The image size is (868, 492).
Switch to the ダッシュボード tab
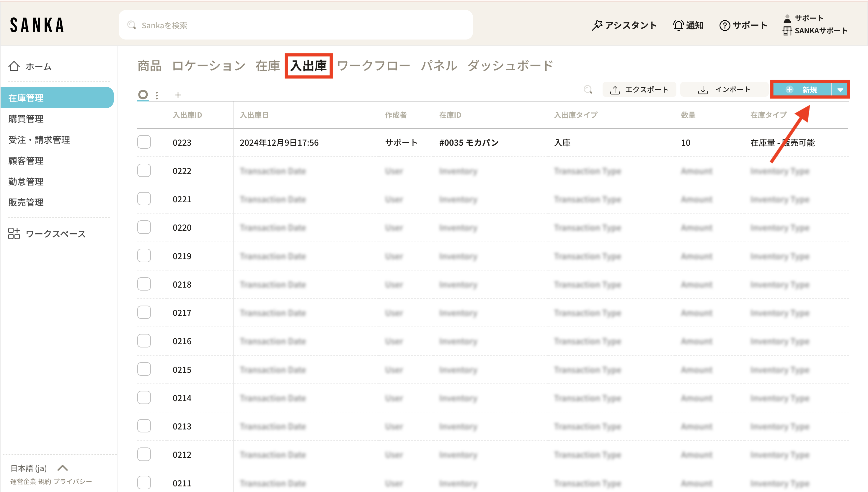[510, 65]
